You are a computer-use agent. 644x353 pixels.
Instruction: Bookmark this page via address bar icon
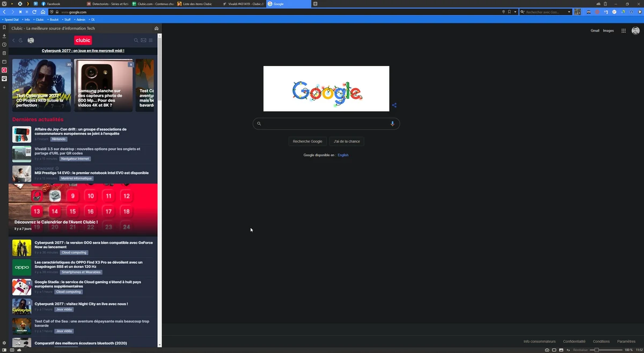(x=509, y=12)
